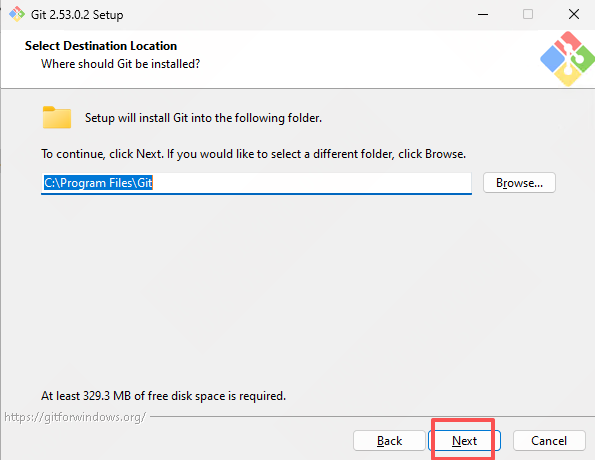This screenshot has height=460, width=595.
Task: Click the Git icon in the title bar
Action: click(x=17, y=14)
